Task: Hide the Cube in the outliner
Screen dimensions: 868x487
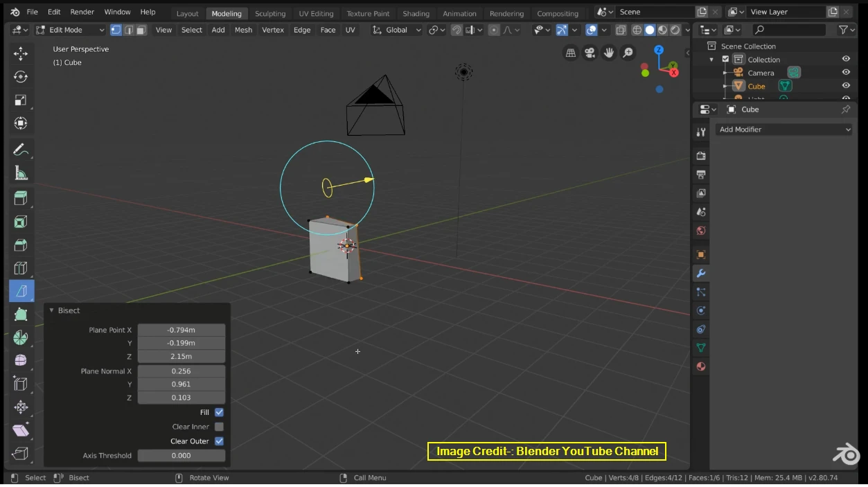Action: pyautogui.click(x=846, y=86)
